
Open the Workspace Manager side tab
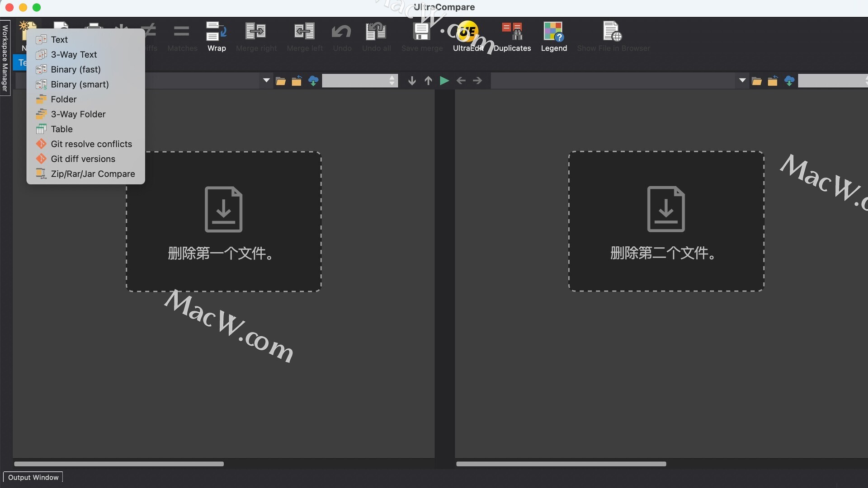(5, 58)
